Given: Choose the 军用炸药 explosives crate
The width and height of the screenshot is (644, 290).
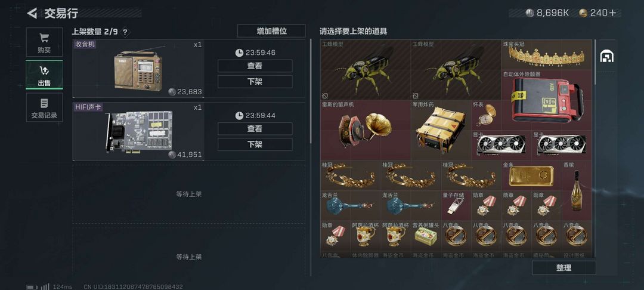Looking at the screenshot, I should (x=441, y=130).
